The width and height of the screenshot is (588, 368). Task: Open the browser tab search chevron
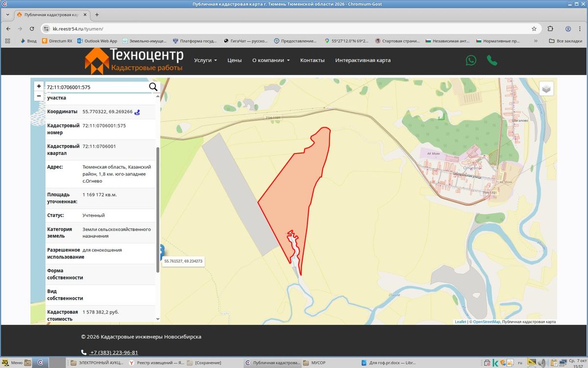(x=7, y=15)
